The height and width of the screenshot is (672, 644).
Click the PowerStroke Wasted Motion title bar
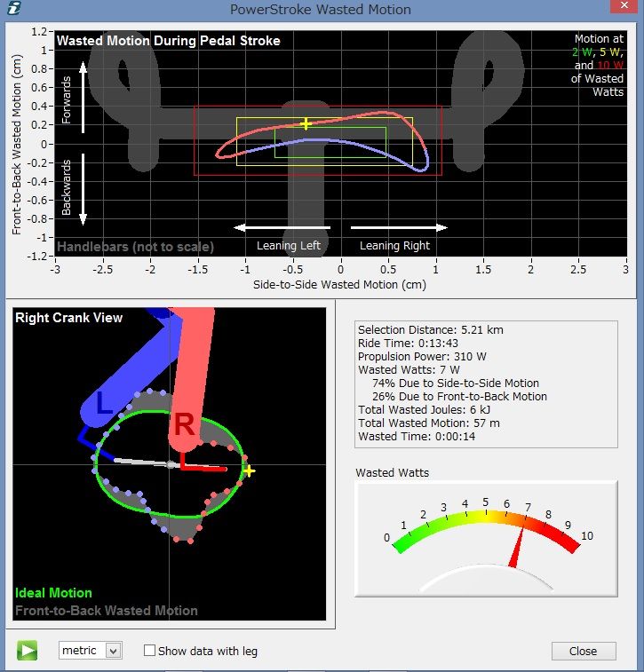[x=321, y=9]
